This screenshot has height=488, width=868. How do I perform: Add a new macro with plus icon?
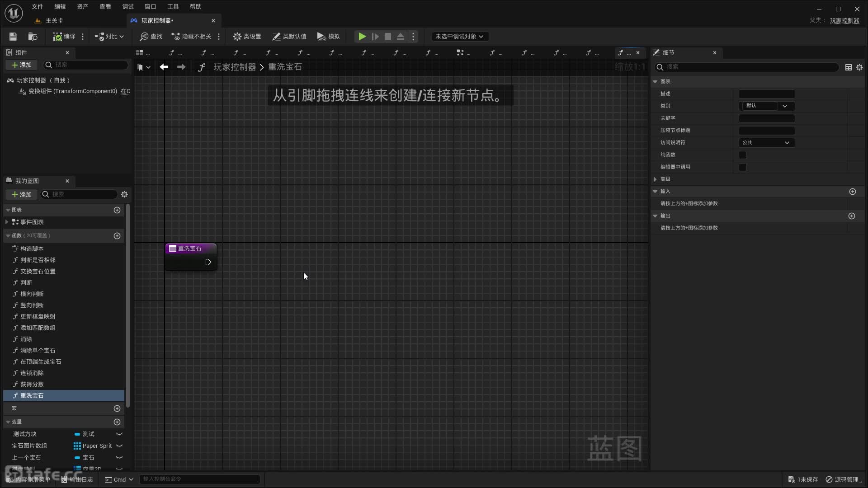click(x=117, y=408)
